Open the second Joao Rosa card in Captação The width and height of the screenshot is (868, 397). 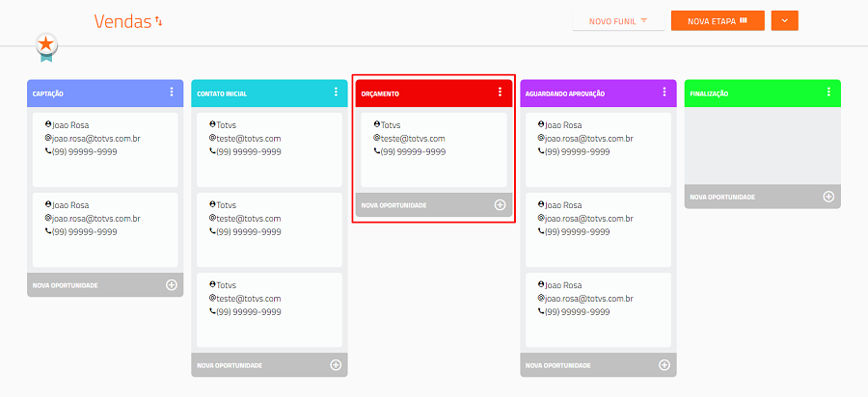point(105,230)
